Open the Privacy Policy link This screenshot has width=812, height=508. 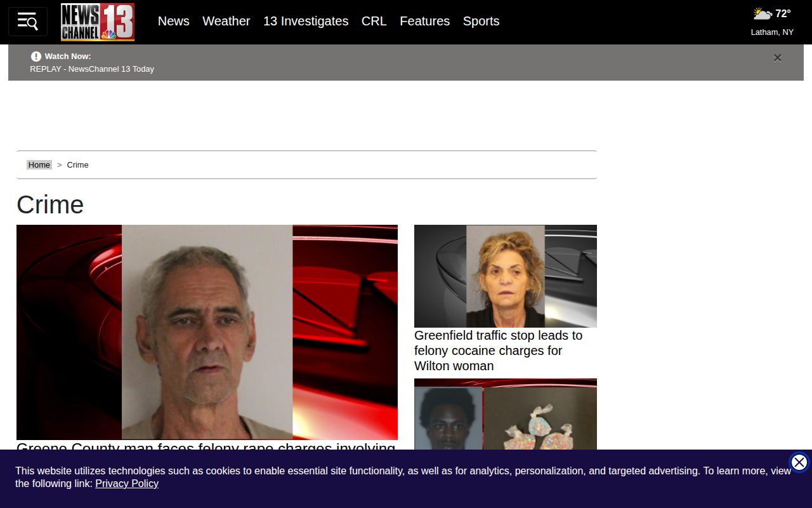127,483
